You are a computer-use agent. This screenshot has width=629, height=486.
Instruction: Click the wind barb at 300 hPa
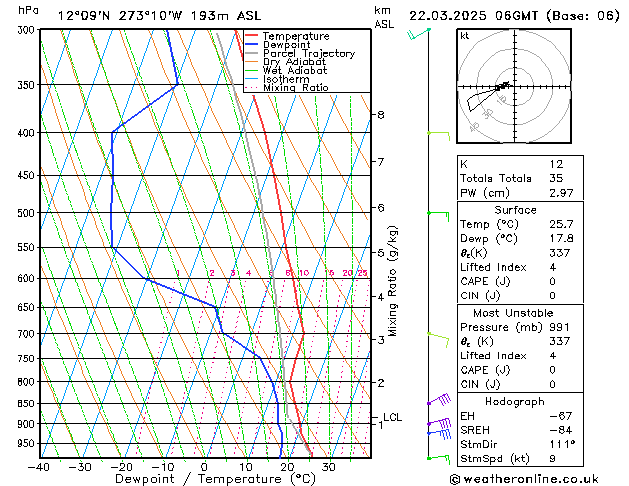coord(419,33)
